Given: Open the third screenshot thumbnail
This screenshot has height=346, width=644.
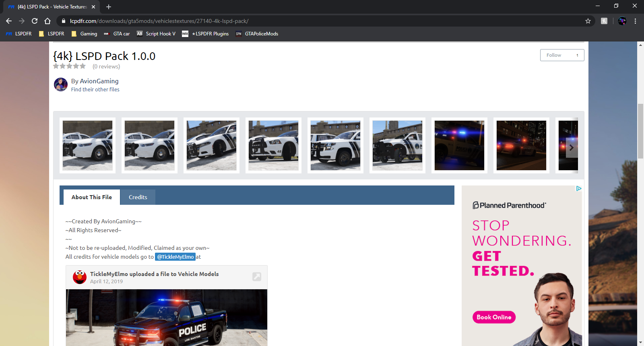Looking at the screenshot, I should (211, 145).
